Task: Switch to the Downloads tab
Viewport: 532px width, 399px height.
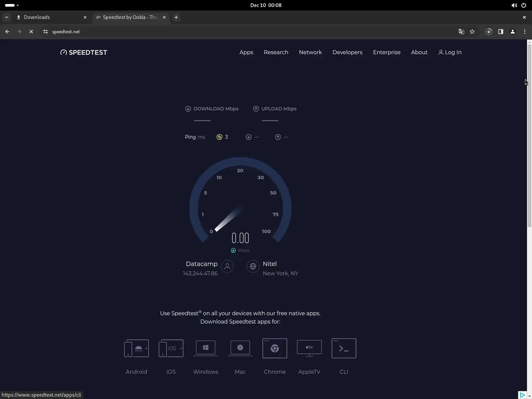Action: 52,17
